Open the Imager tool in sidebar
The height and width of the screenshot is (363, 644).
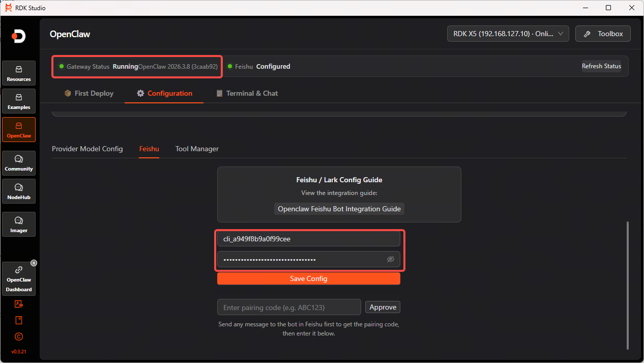(x=19, y=225)
